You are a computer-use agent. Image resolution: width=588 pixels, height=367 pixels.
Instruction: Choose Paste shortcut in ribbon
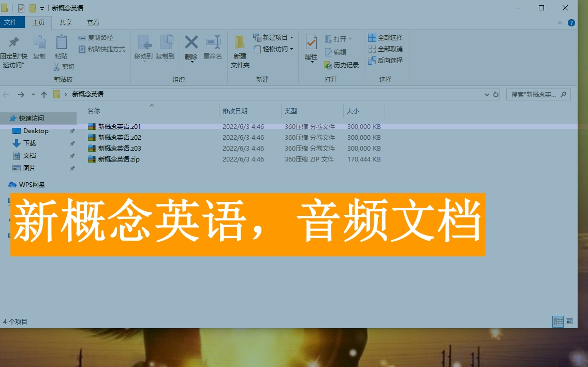101,49
